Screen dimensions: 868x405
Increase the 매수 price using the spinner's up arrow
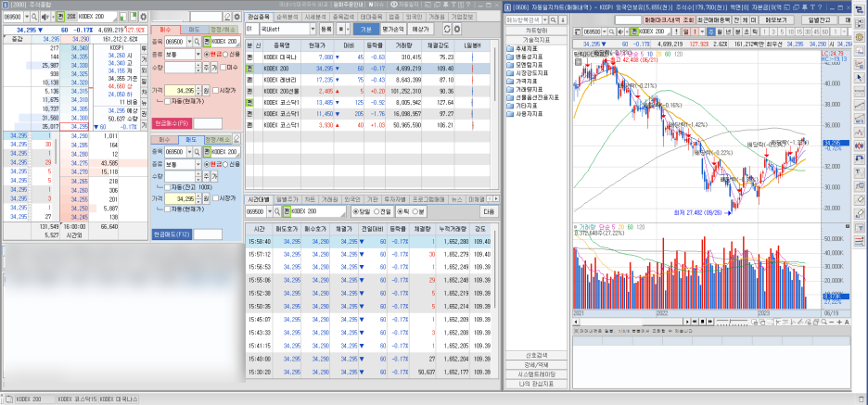point(198,88)
